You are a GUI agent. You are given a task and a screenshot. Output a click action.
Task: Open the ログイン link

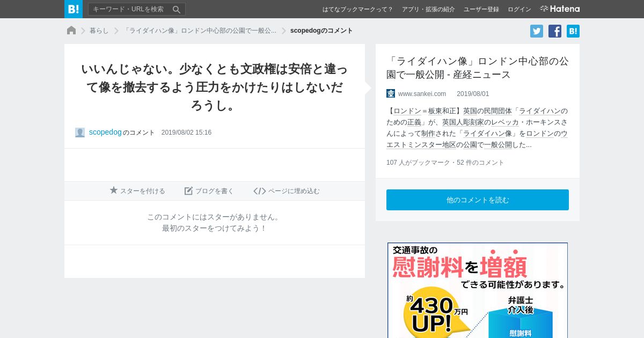pos(519,9)
